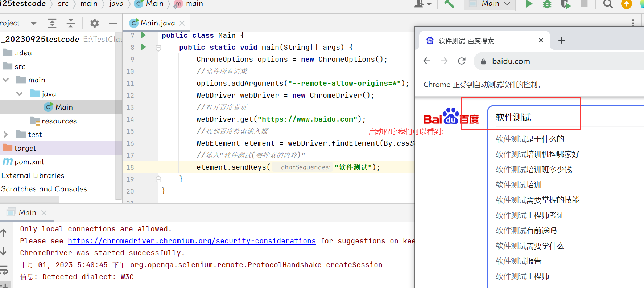
Task: Run with coverage shield icon
Action: click(565, 4)
